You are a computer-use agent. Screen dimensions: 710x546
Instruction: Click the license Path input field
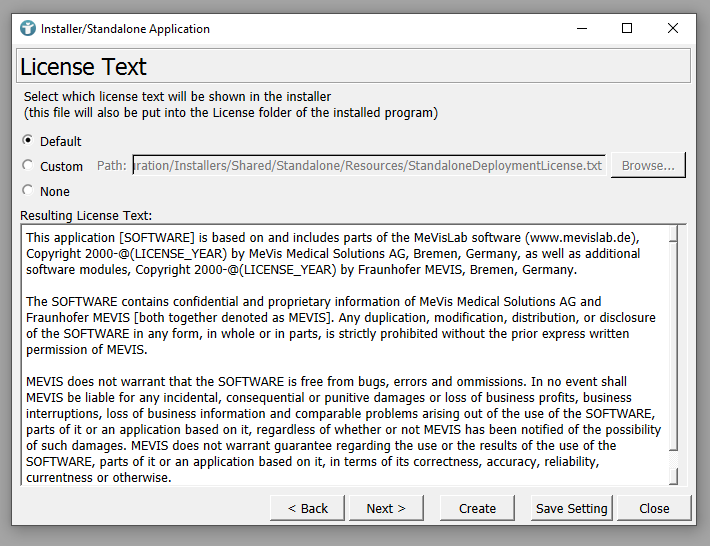tap(369, 165)
